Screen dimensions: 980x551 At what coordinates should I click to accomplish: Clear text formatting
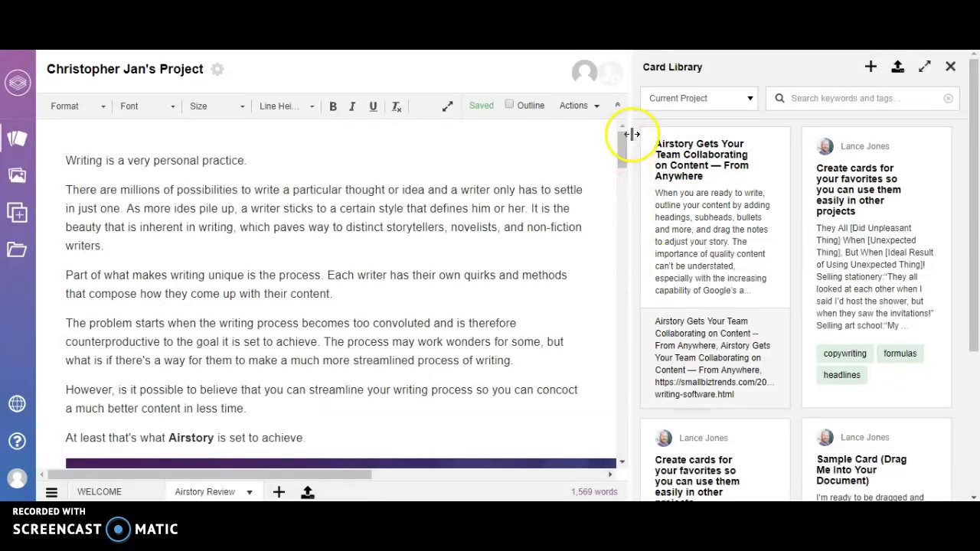point(397,106)
